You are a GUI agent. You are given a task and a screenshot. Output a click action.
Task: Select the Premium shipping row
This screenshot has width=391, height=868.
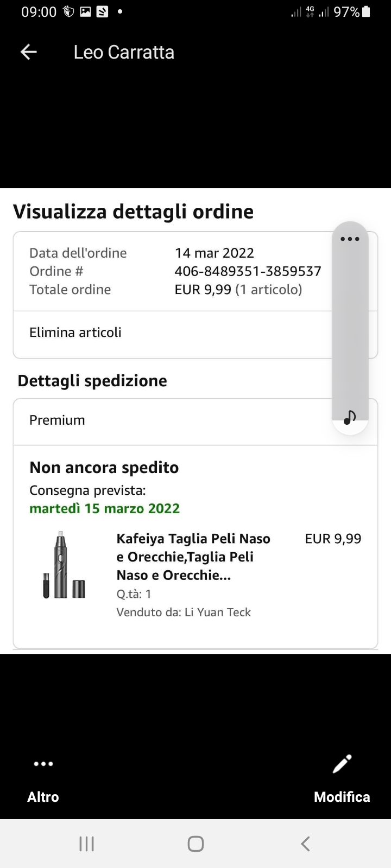tap(57, 420)
